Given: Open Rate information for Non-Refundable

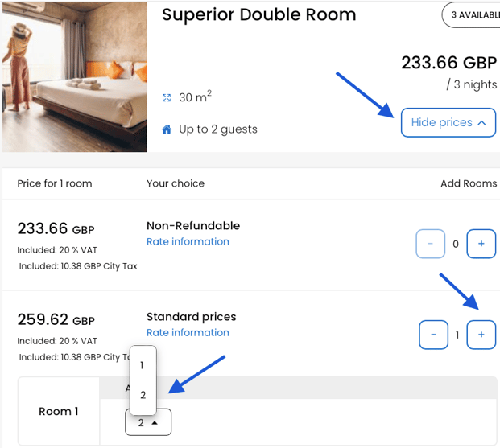Looking at the screenshot, I should 188,241.
